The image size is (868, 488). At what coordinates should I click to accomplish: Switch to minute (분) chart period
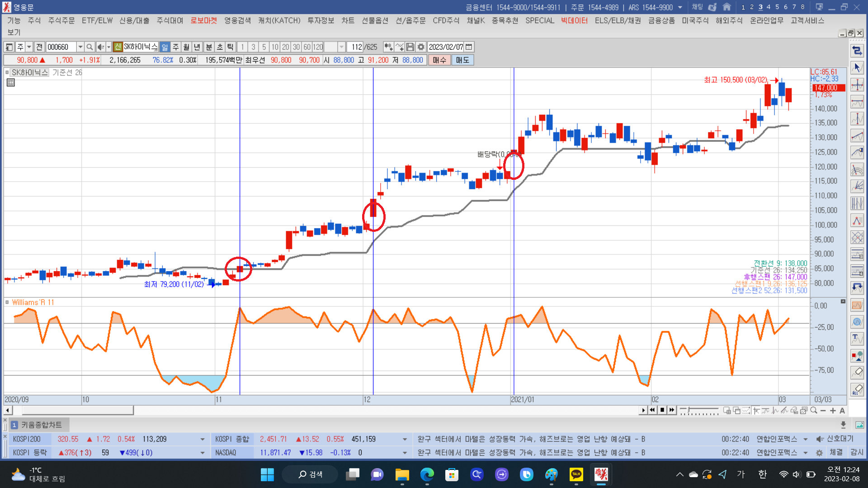(x=209, y=47)
